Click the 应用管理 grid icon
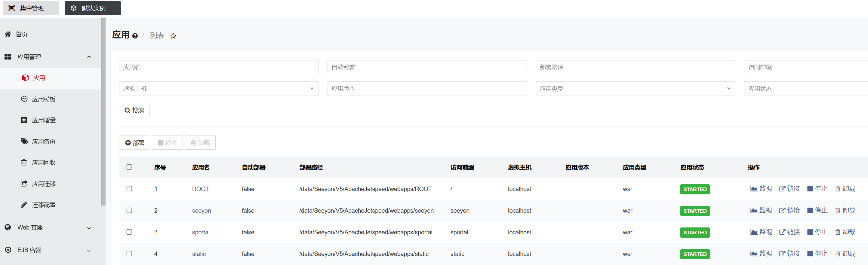Screen dimensions: 868x265 pyautogui.click(x=8, y=56)
